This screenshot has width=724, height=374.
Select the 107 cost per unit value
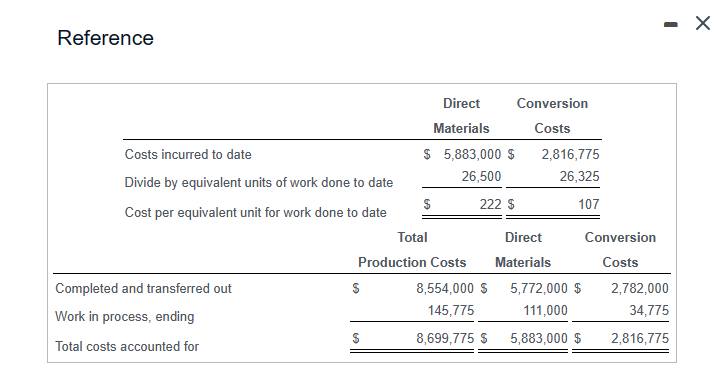tap(589, 204)
